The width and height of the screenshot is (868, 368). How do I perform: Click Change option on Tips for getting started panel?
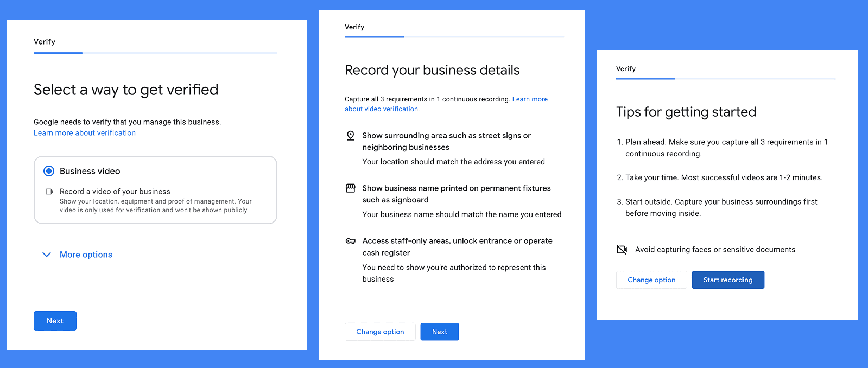[651, 280]
